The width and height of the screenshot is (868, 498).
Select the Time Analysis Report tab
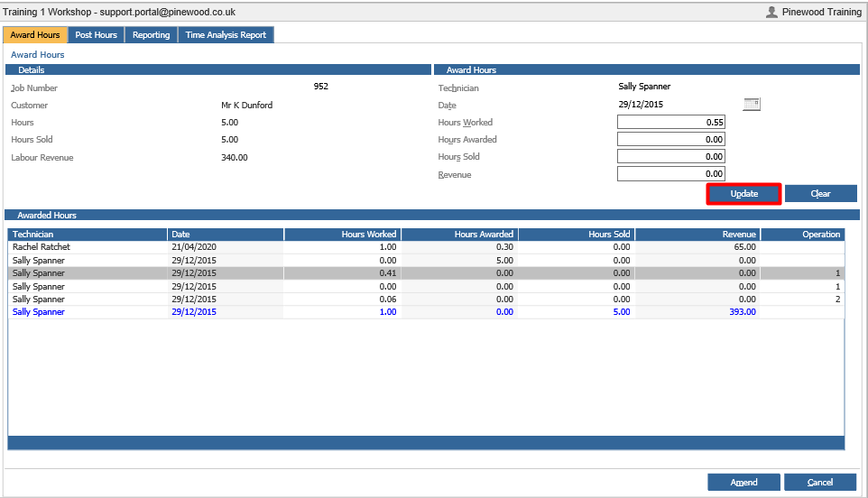[226, 35]
